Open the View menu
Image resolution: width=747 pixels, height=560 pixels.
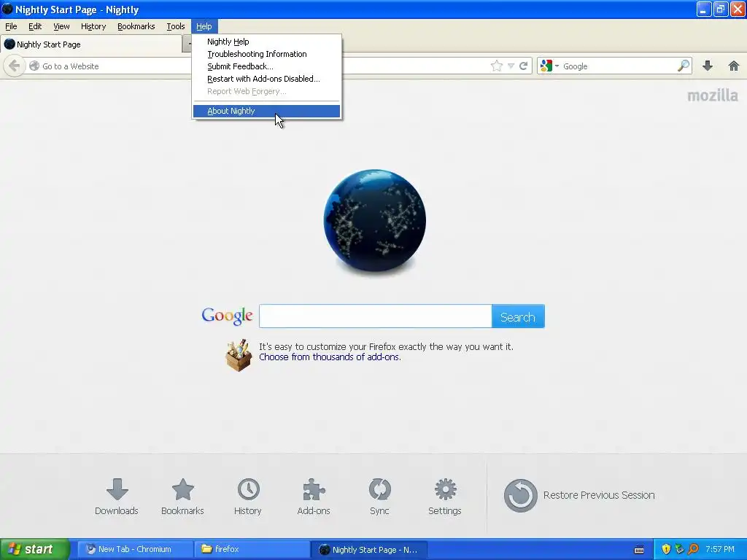[61, 26]
